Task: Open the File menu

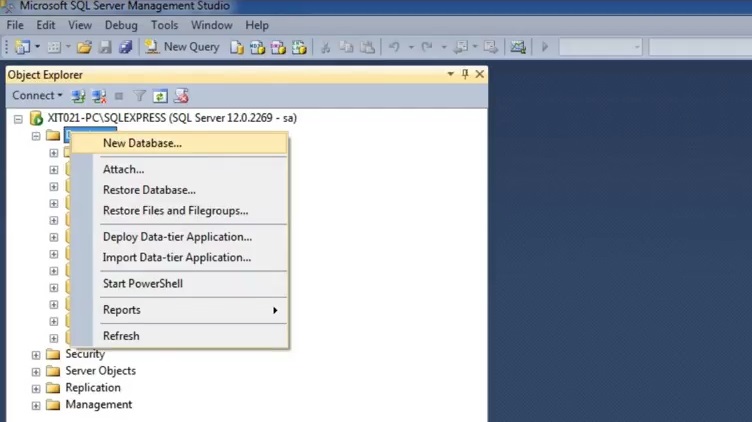Action: (15, 25)
